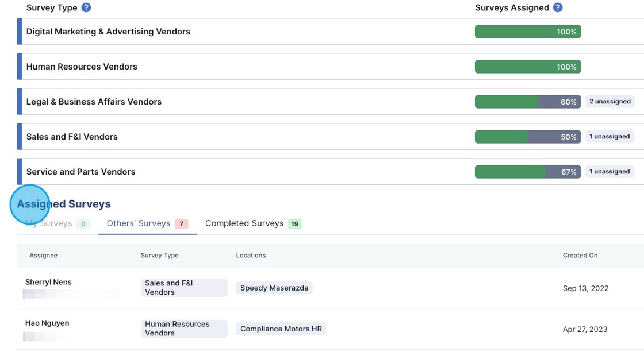This screenshot has width=644, height=359.
Task: Expand Legal & Business Affairs Vendors row
Action: tap(94, 102)
